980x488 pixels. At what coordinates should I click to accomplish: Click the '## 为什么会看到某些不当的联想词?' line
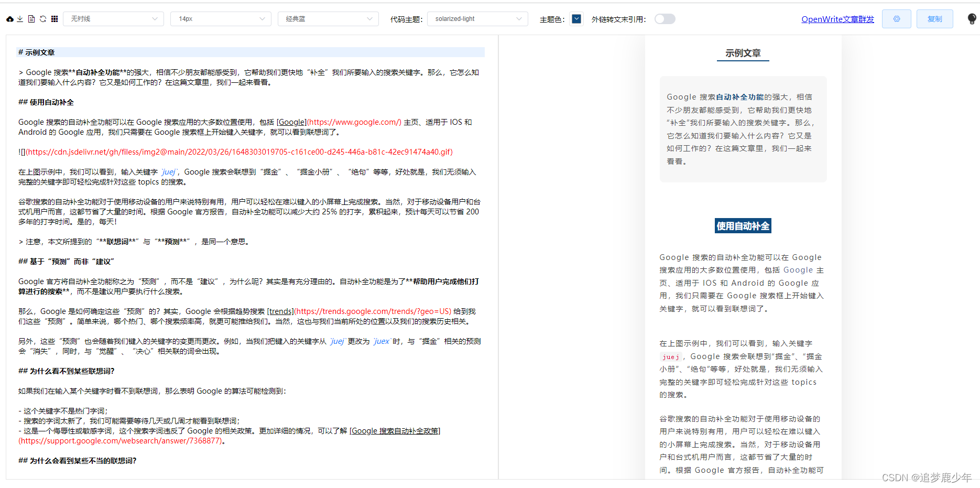(77, 461)
